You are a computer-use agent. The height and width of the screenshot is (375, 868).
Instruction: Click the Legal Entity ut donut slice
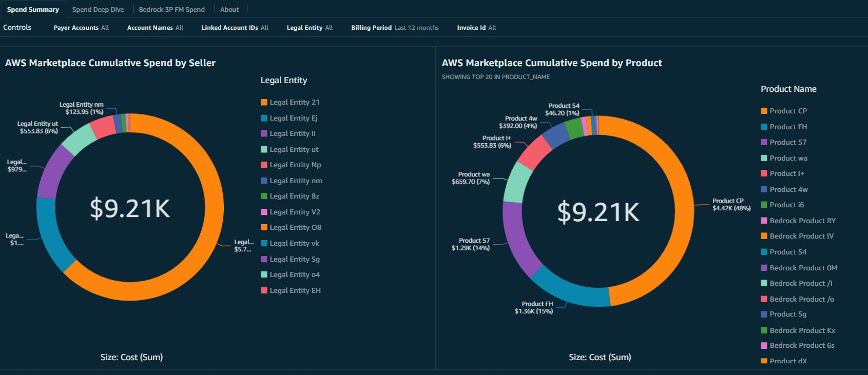point(79,140)
